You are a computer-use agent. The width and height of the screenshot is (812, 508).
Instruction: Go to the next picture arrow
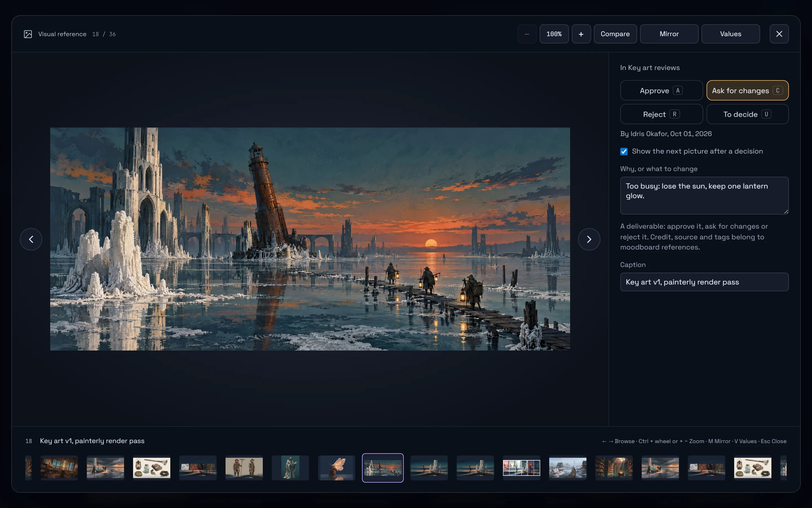(x=589, y=239)
